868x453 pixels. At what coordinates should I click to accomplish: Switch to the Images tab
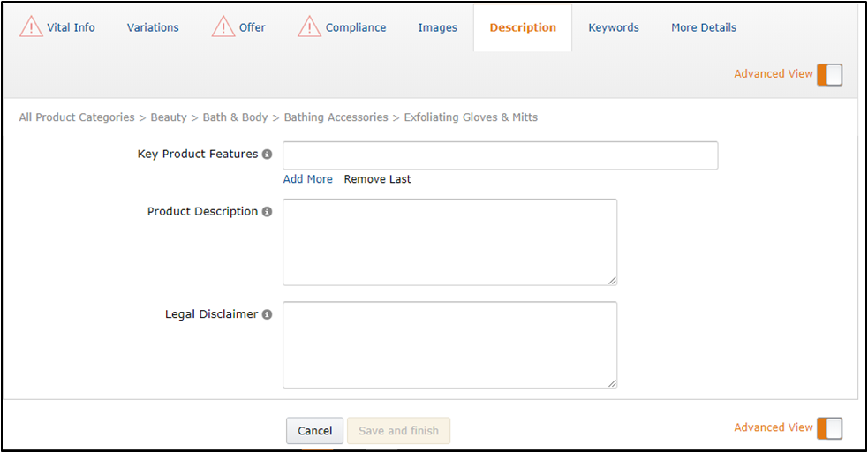click(437, 27)
